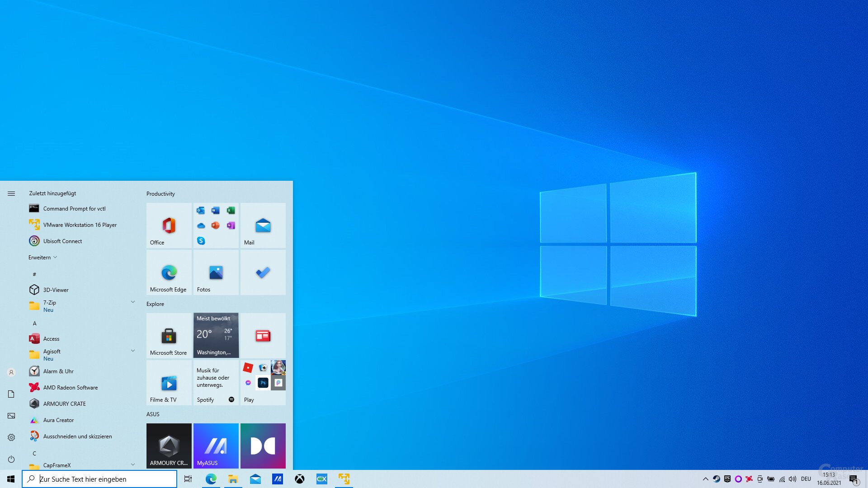Open Alarm & Uhr app
Image resolution: width=868 pixels, height=488 pixels.
click(81, 371)
